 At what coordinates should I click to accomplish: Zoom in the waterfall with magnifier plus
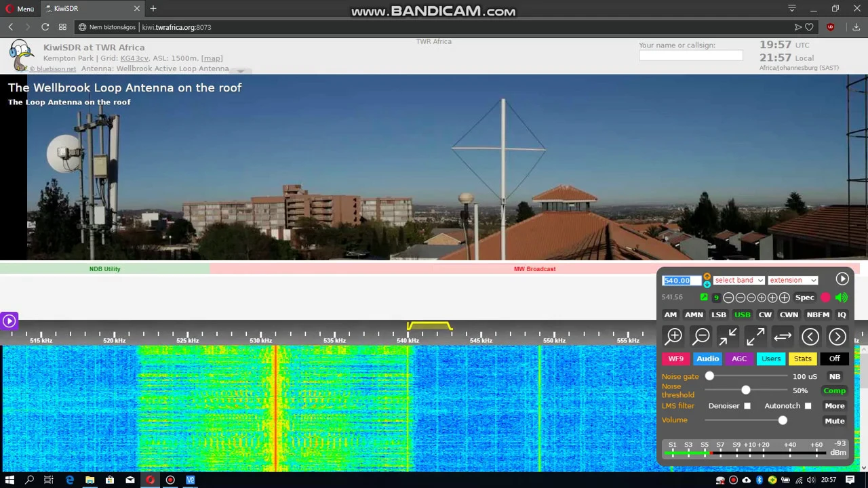click(674, 336)
